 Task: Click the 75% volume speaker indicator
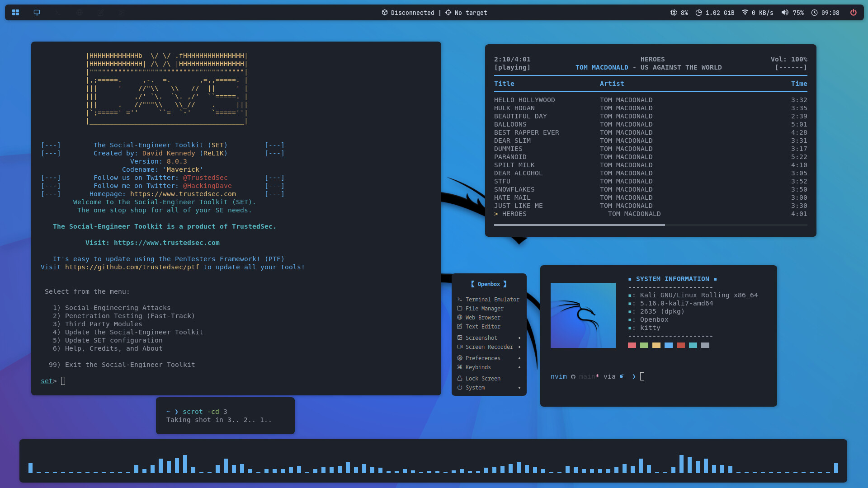pyautogui.click(x=793, y=13)
